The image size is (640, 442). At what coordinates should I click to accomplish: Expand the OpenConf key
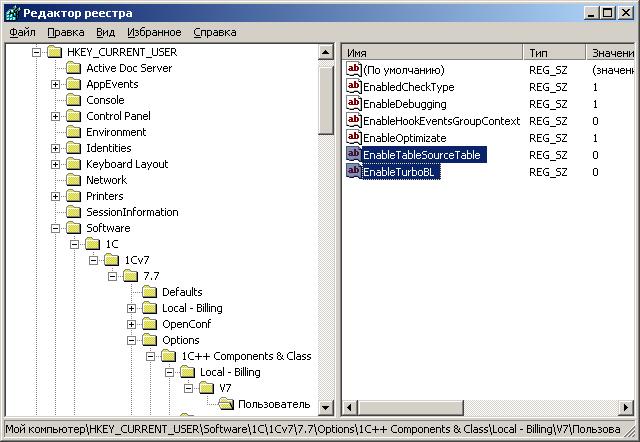click(x=131, y=324)
